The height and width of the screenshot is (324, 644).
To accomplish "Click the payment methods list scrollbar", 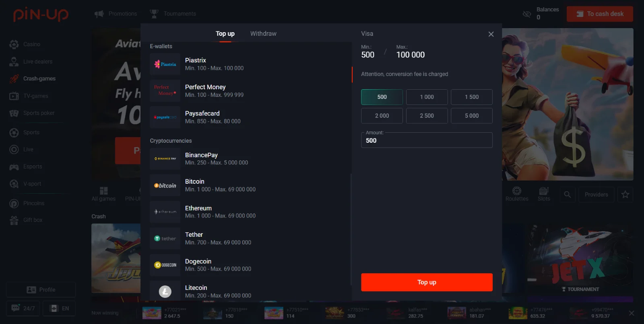I will (x=351, y=229).
